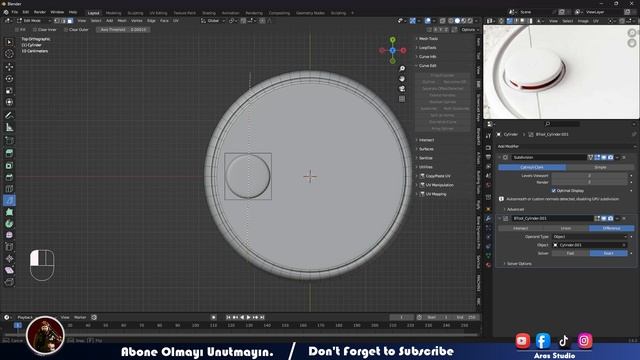Viewport: 640px width, 360px height.
Task: Click the viewport pan hand gizmo
Action: (402, 79)
